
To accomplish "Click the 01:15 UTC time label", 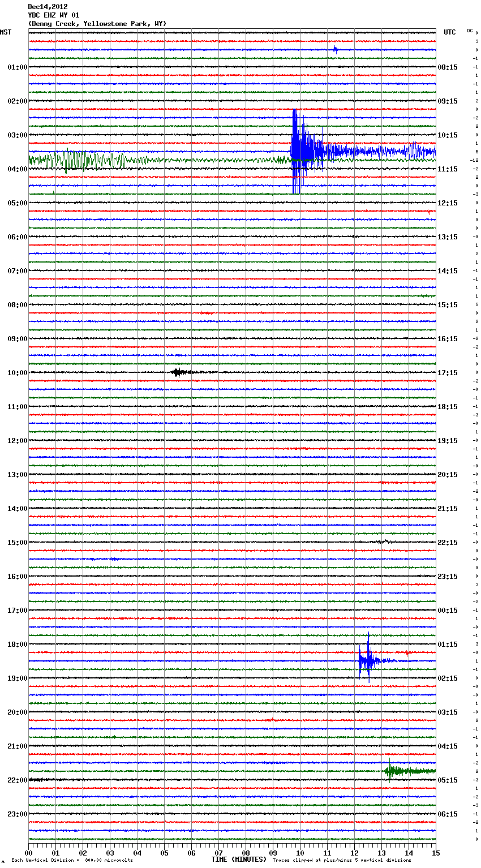I will [x=448, y=644].
